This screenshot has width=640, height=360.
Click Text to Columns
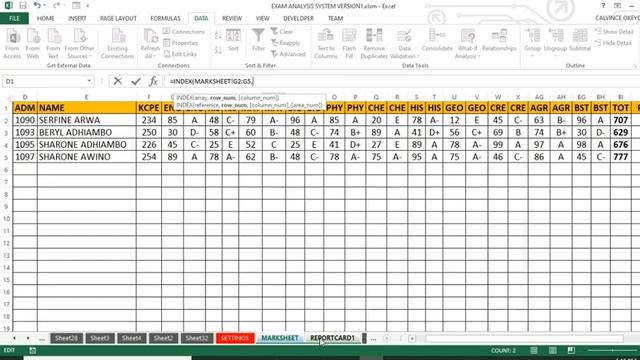tap(325, 44)
